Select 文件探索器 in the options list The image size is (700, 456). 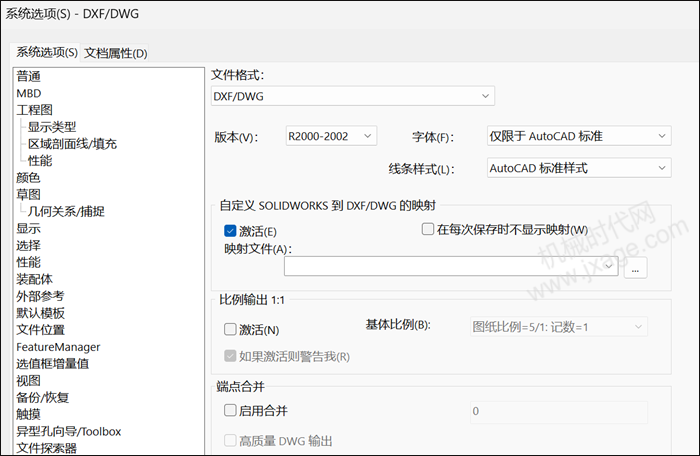point(46,448)
